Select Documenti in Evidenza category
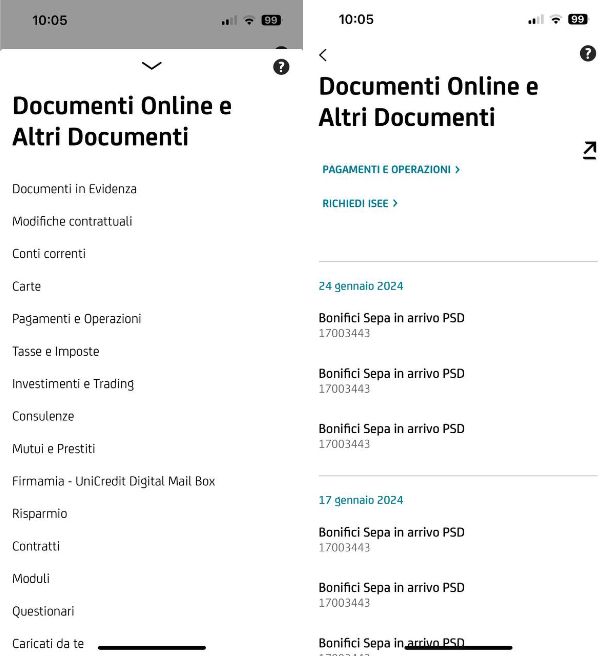The height and width of the screenshot is (657, 610). tap(74, 189)
